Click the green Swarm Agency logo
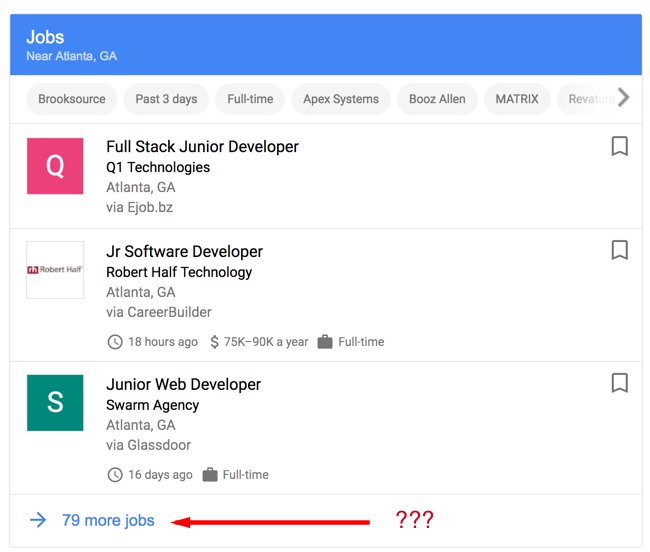Viewport: 650px width, 552px height. tap(55, 403)
